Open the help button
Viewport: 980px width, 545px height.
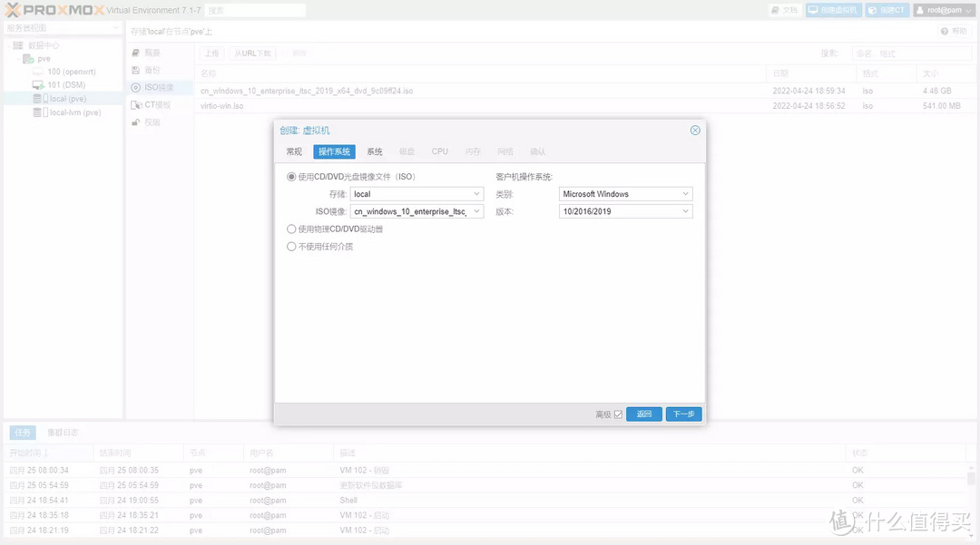[x=954, y=31]
